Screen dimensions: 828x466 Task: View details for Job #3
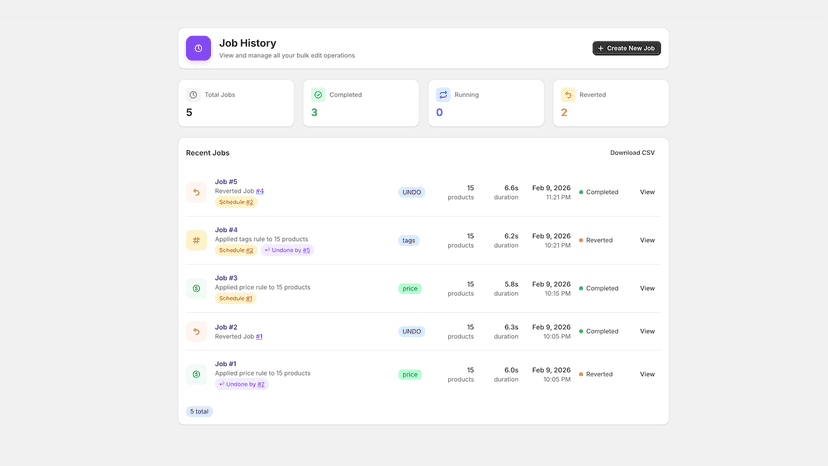tap(647, 288)
